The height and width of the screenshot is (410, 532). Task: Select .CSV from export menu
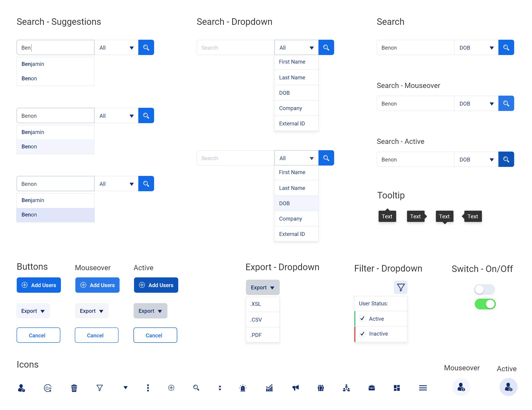[x=262, y=319]
